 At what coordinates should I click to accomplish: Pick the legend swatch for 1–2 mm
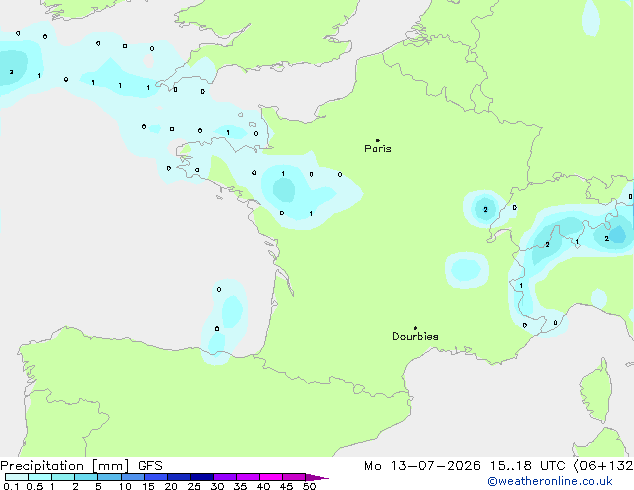63,477
